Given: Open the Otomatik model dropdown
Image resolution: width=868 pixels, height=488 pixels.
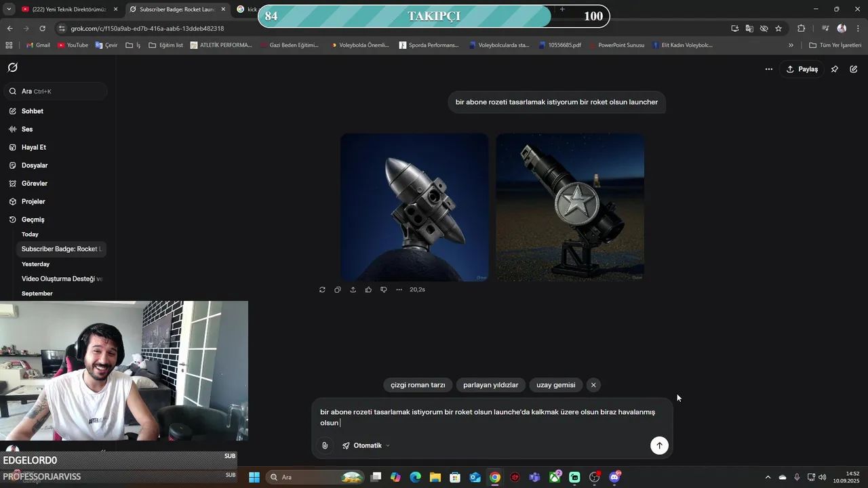Looking at the screenshot, I should pos(366,445).
